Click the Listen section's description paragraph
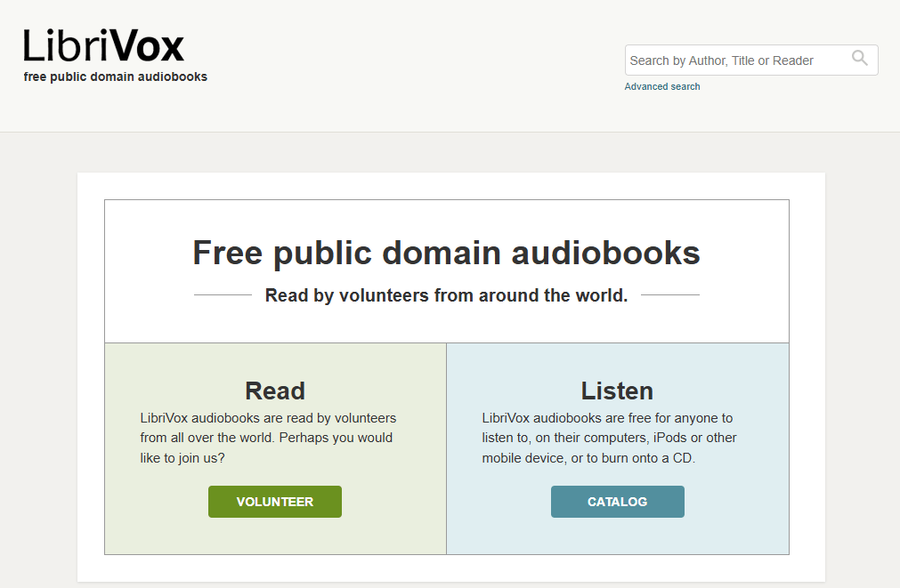Screen dimensions: 900x588 click(610, 438)
